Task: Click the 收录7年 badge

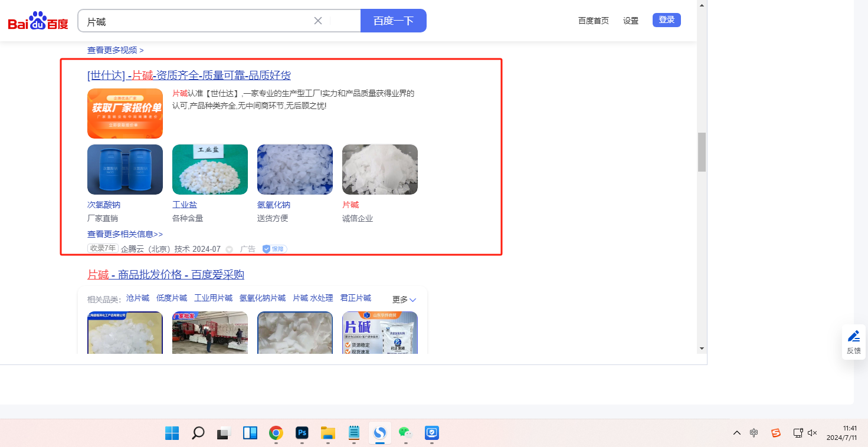Action: point(103,248)
